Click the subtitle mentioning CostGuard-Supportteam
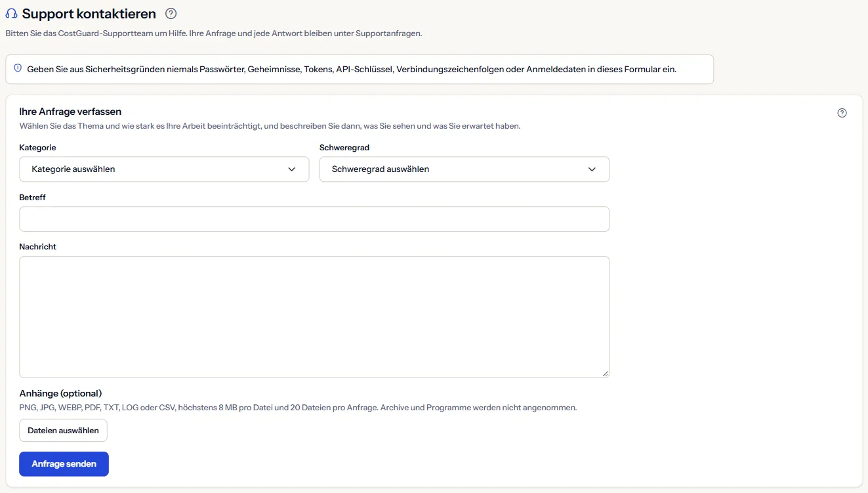The image size is (868, 493). [213, 33]
